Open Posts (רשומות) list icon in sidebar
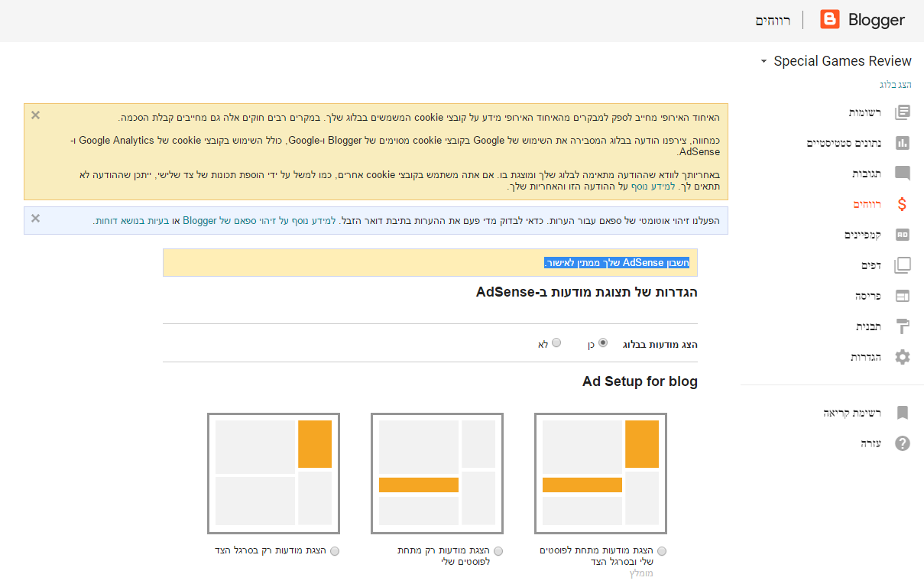 point(903,112)
